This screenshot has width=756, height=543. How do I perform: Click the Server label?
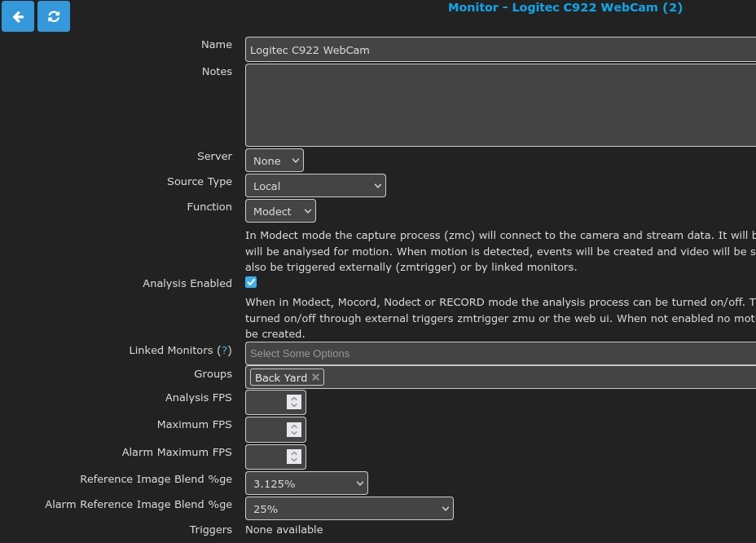214,157
